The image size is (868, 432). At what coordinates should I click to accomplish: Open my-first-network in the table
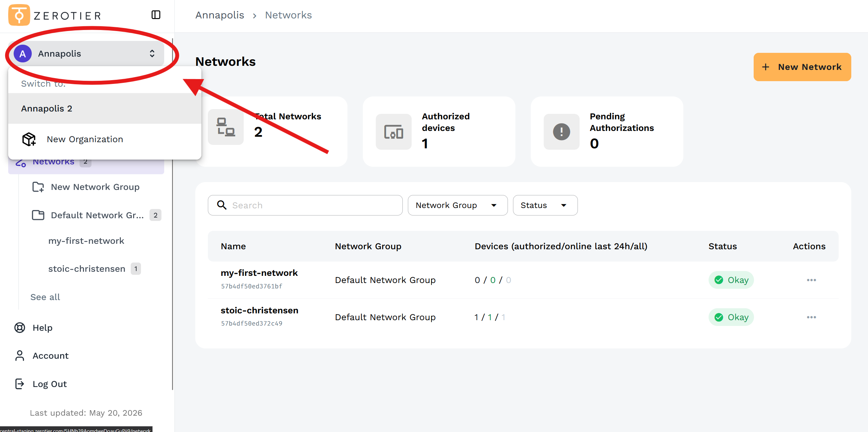[259, 273]
